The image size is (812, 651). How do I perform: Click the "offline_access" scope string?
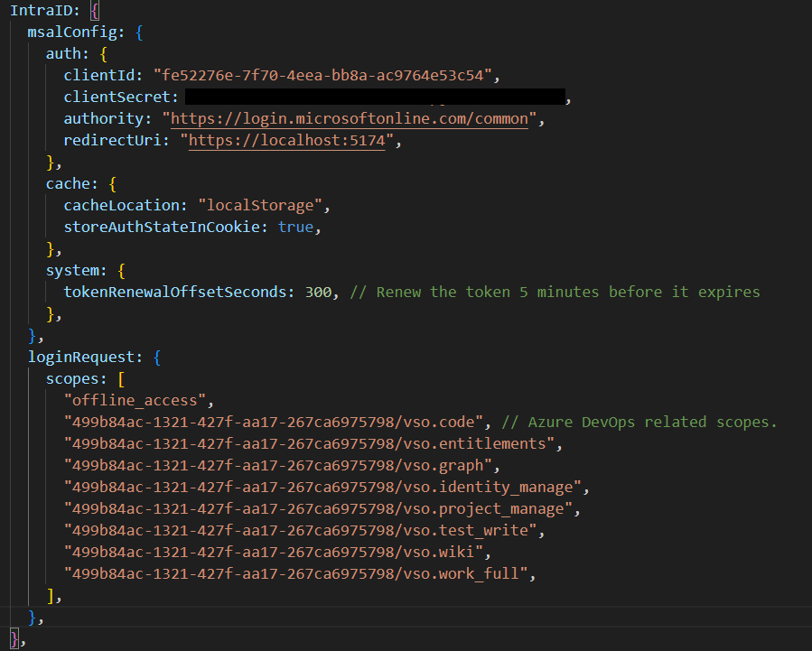click(135, 401)
